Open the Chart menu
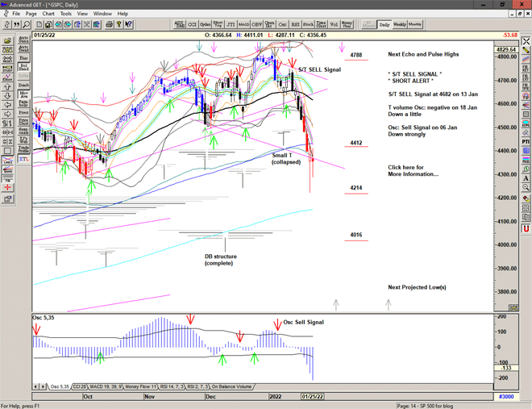The height and width of the screenshot is (409, 532). point(48,14)
